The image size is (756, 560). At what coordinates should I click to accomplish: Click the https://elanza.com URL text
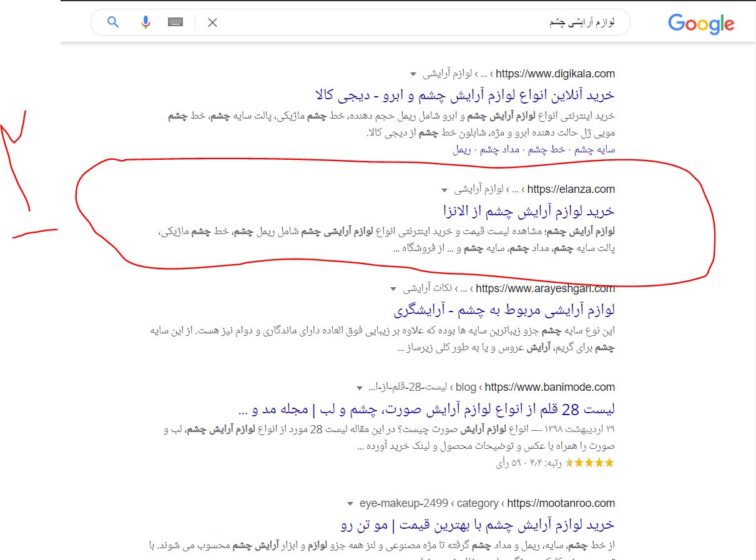coord(571,190)
